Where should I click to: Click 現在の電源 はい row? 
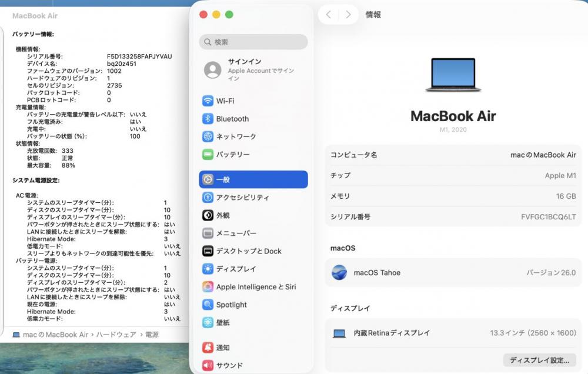101,304
